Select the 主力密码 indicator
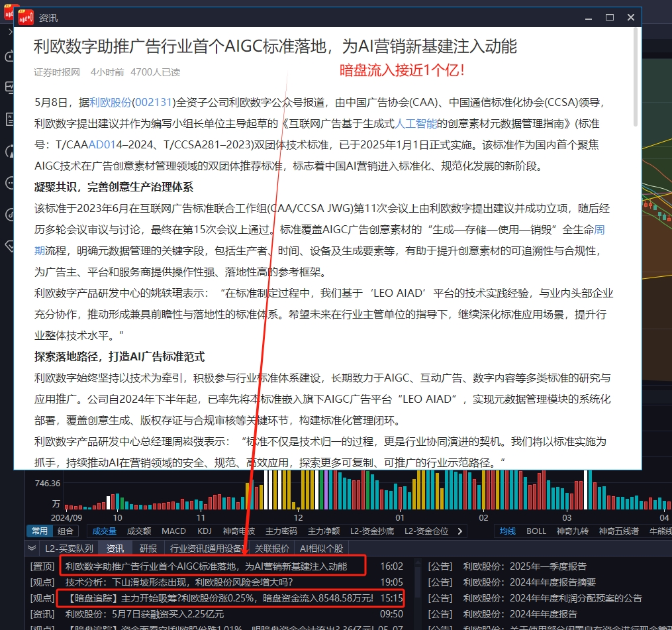Screen dimensions: 672x630 click(281, 531)
